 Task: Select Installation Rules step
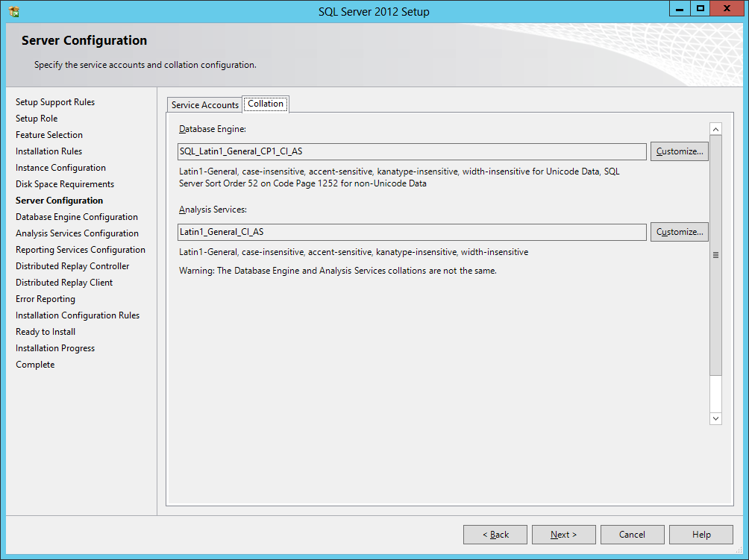point(48,151)
